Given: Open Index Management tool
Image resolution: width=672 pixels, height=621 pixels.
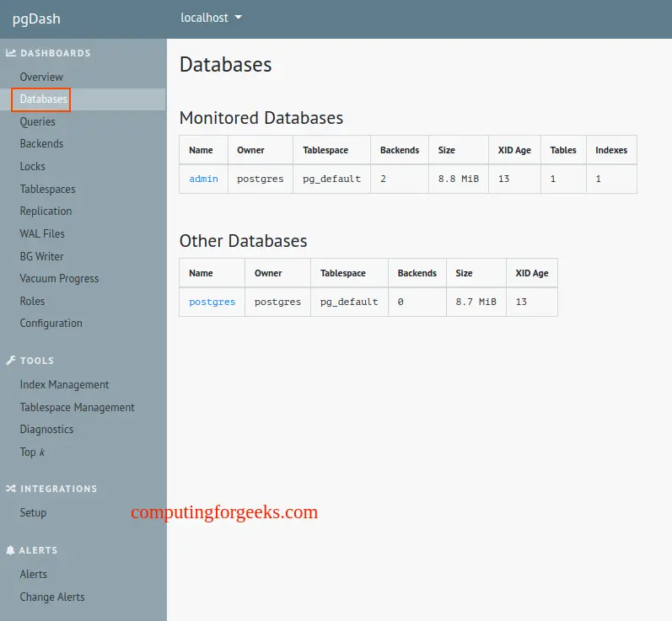Looking at the screenshot, I should tap(64, 384).
